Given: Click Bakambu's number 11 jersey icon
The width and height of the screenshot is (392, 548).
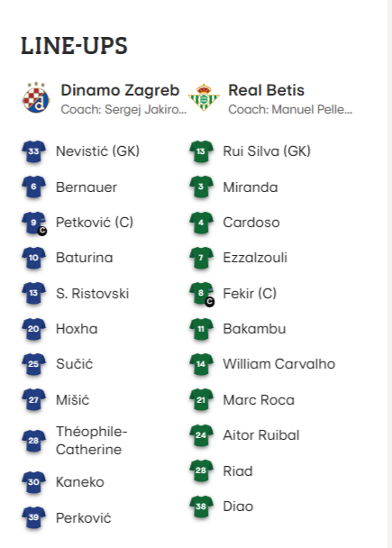Looking at the screenshot, I should [201, 329].
